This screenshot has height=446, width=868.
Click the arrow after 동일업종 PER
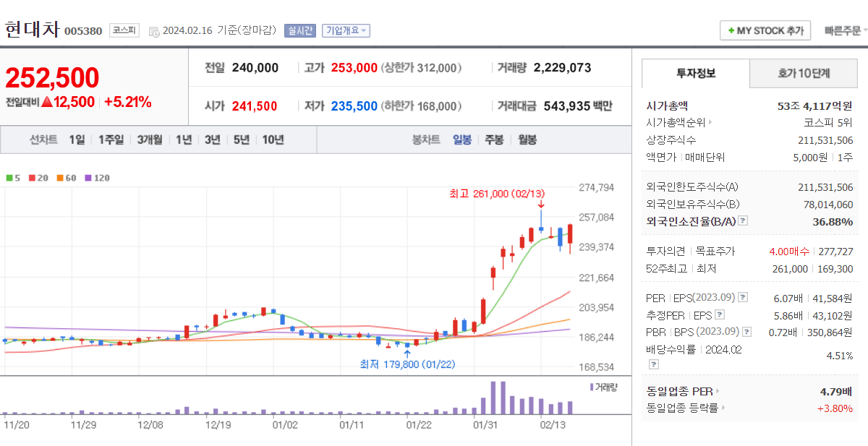[717, 392]
